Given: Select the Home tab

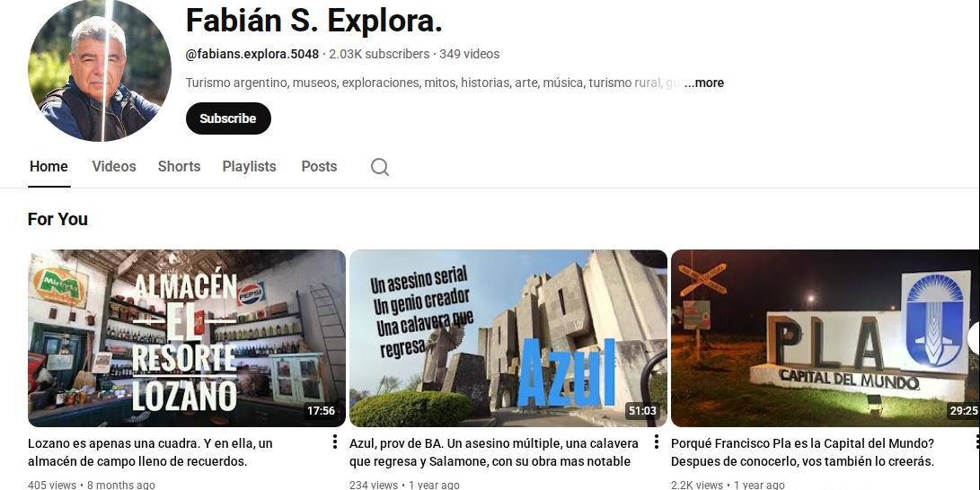Looking at the screenshot, I should point(49,167).
